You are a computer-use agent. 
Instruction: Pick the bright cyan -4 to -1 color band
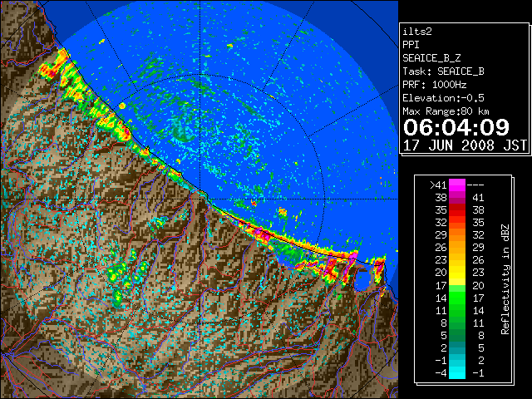[x=457, y=372]
